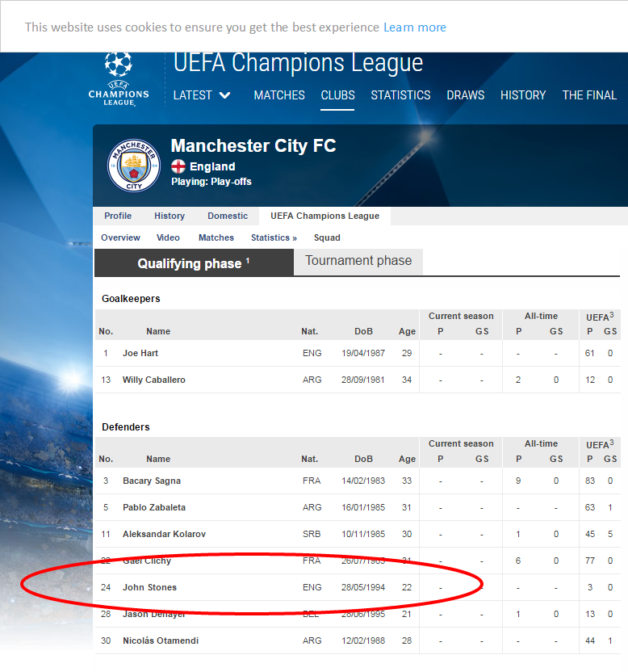Select the Qualifying phase tab
The image size is (628, 672).
(x=194, y=263)
